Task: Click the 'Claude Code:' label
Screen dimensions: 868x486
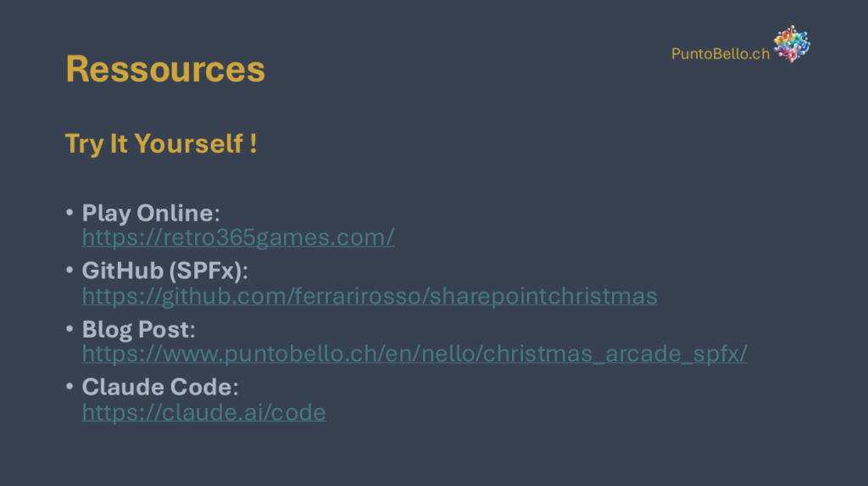Action: pos(160,387)
